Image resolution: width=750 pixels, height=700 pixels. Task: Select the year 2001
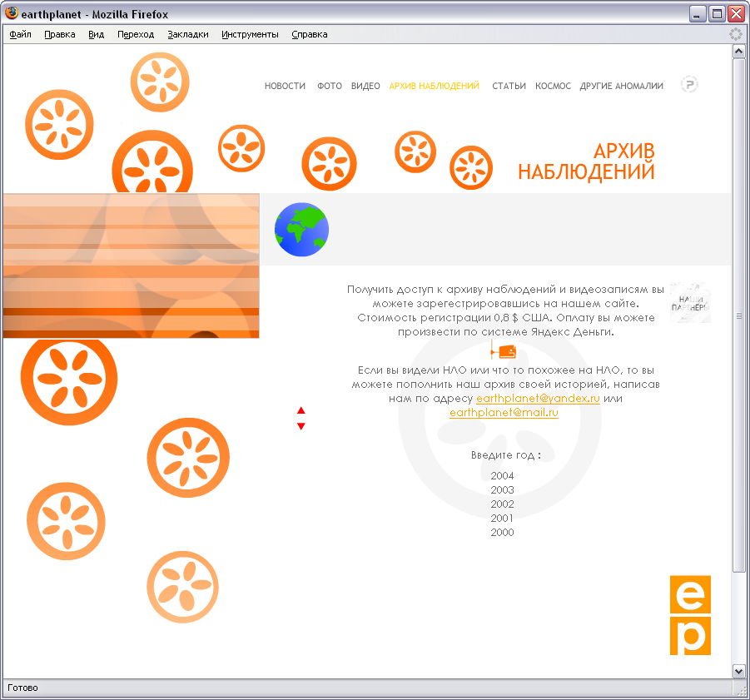coord(502,519)
